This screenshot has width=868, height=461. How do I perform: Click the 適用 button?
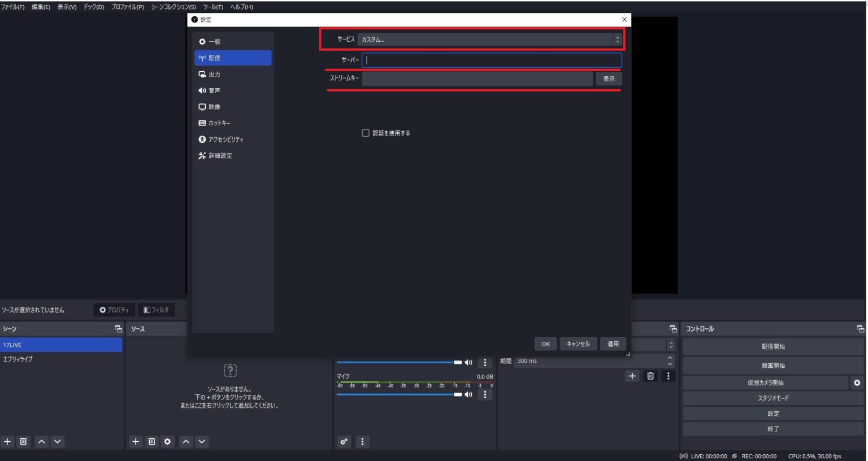(613, 344)
